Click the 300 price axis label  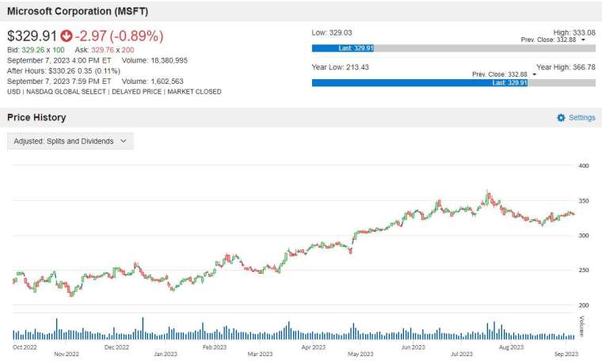click(x=584, y=236)
